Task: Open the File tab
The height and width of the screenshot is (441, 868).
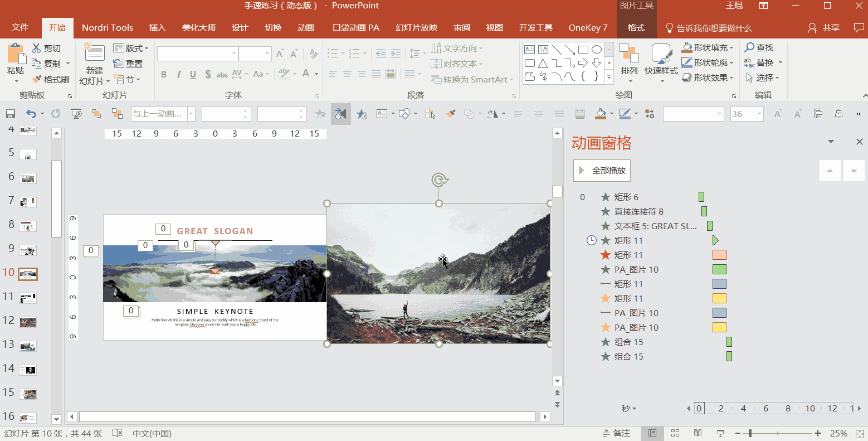Action: pos(20,27)
